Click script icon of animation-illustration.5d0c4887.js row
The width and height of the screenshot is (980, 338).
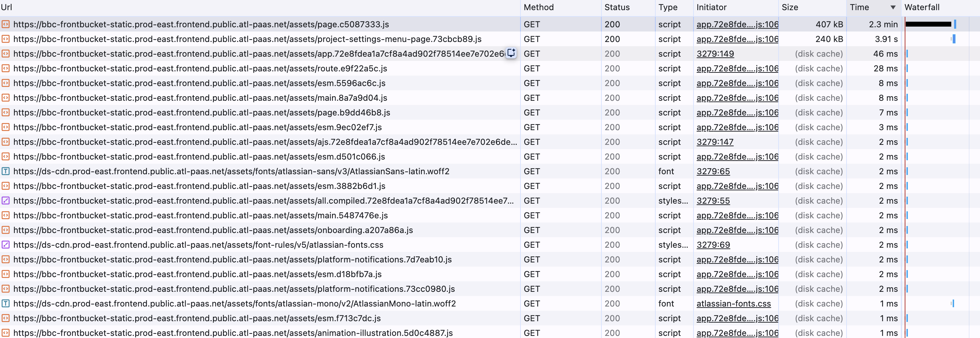pos(5,333)
